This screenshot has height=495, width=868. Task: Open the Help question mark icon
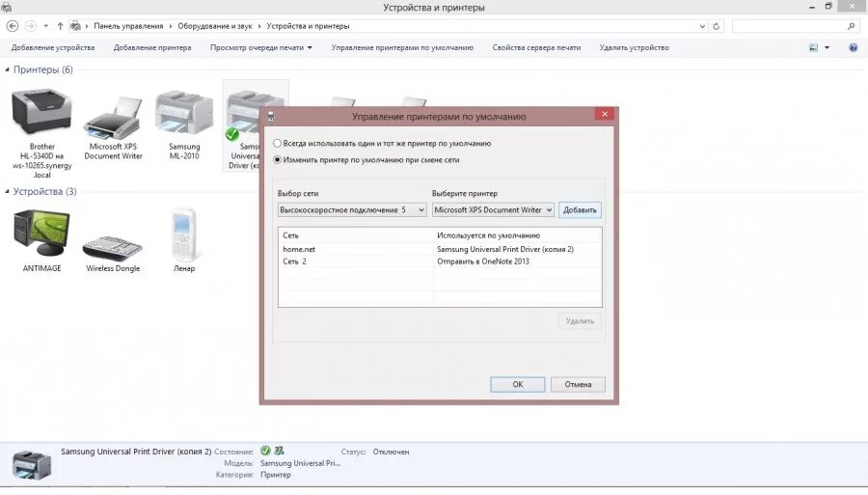pyautogui.click(x=854, y=47)
